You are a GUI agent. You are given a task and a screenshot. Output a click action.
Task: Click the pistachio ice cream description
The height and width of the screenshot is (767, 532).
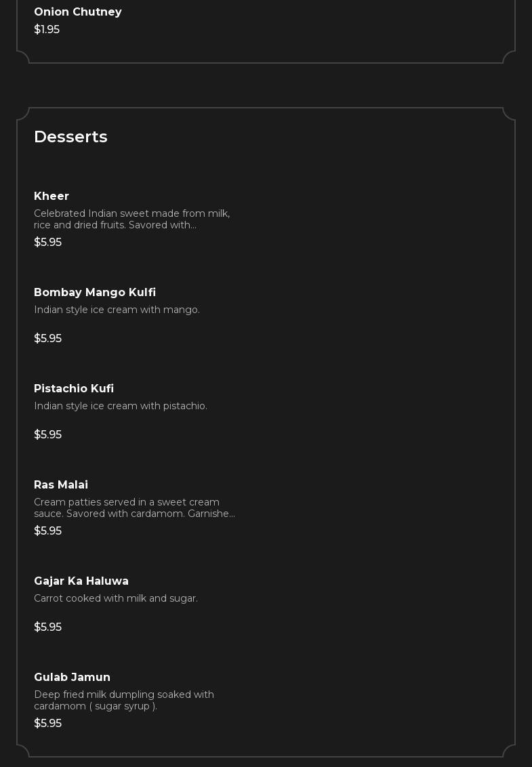tap(121, 406)
